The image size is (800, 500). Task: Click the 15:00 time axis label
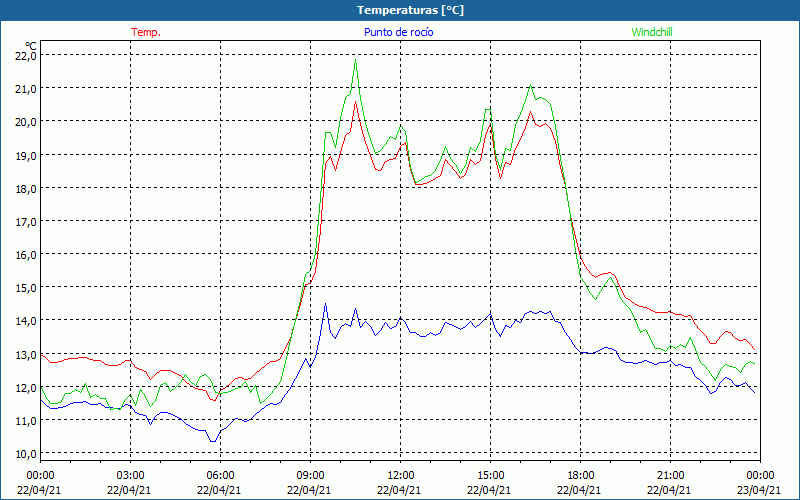(490, 476)
